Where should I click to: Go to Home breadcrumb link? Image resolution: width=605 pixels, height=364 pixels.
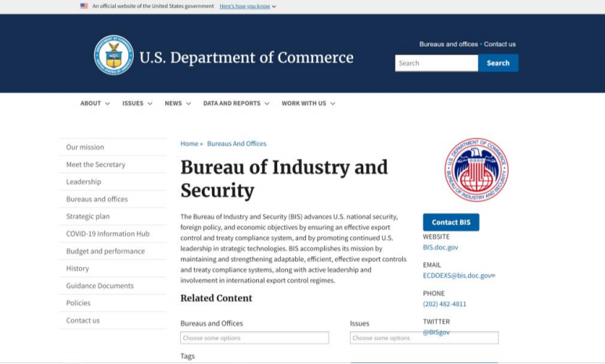point(189,143)
